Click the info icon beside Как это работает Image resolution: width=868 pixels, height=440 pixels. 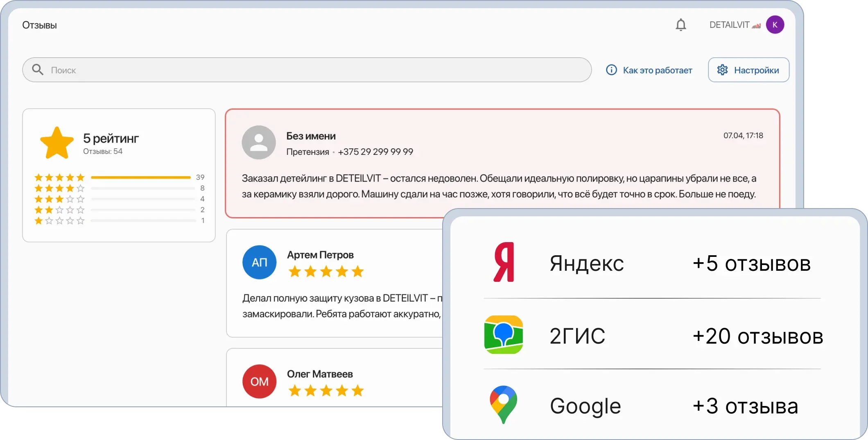click(611, 70)
